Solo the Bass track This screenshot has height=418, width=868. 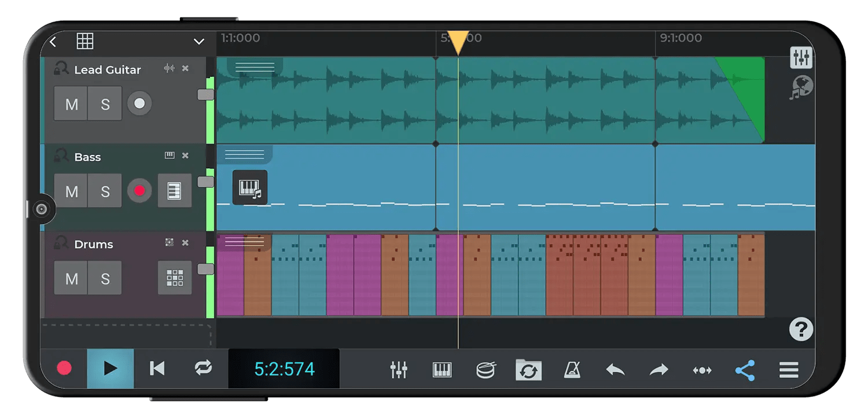(105, 191)
